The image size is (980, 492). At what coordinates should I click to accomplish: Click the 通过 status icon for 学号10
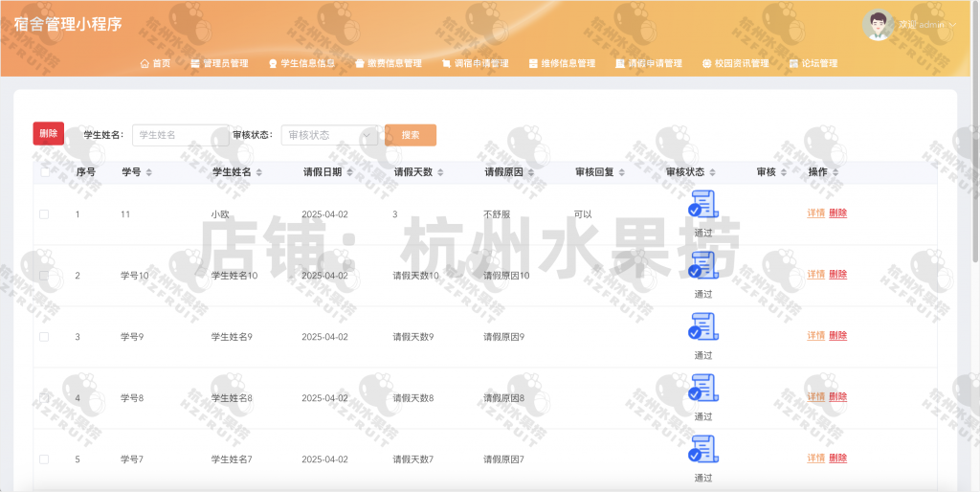coord(703,265)
